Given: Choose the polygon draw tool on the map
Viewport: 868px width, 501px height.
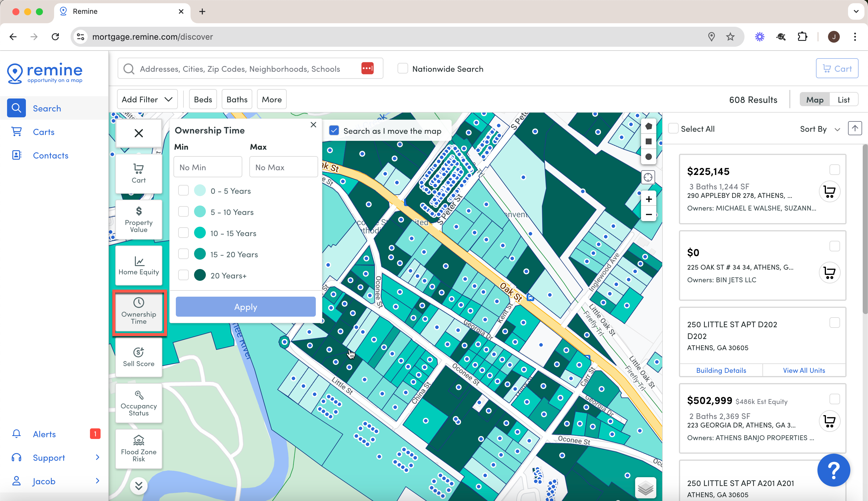Looking at the screenshot, I should pos(649,126).
